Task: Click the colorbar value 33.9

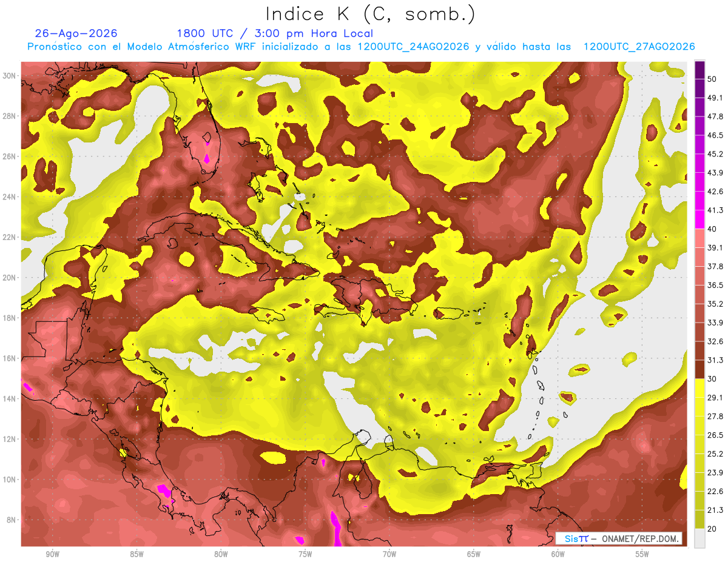Action: (x=715, y=323)
